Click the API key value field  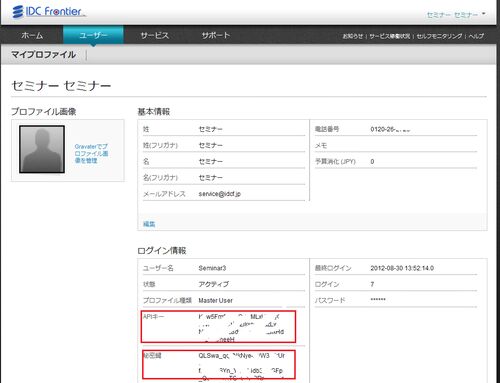241,328
